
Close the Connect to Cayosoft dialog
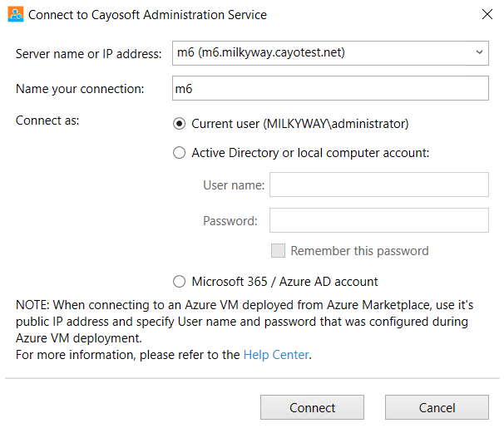487,14
